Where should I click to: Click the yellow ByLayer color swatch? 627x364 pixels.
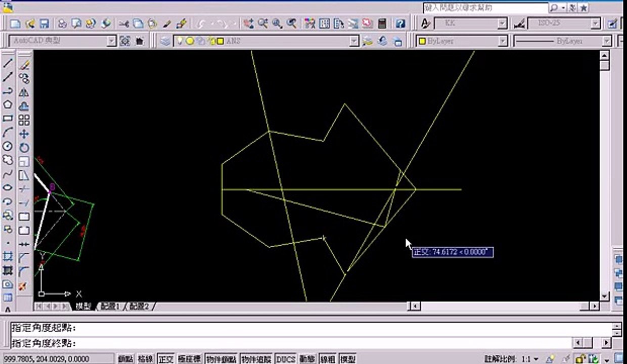[422, 41]
